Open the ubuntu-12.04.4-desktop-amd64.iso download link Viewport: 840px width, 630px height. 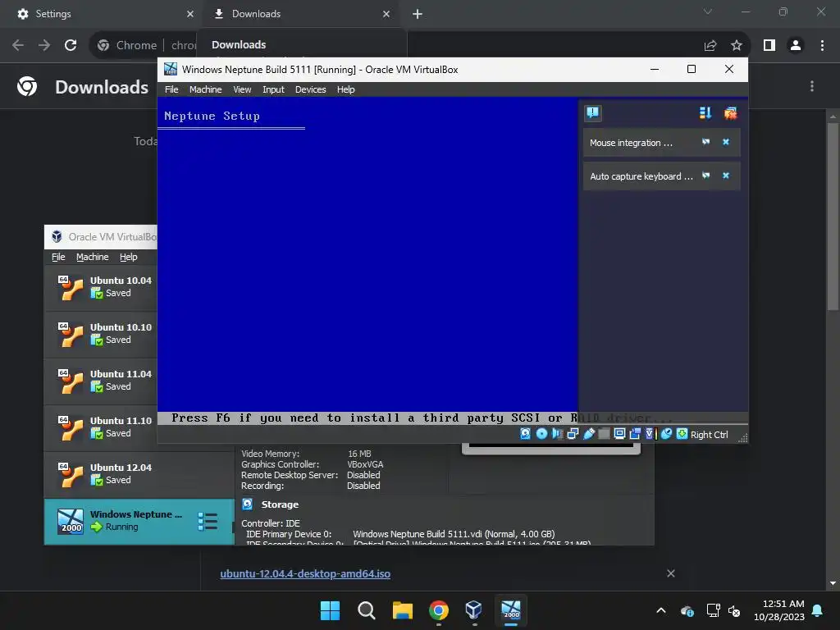[305, 573]
